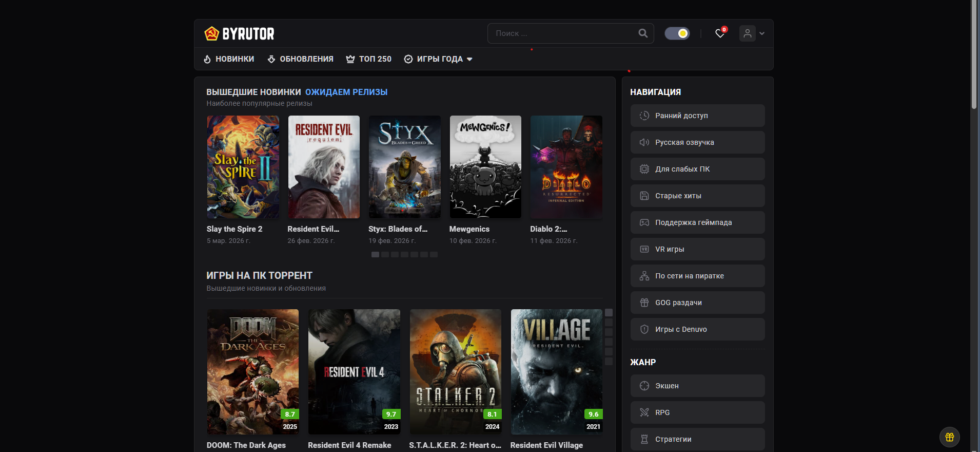Viewport: 980px width, 452px height.
Task: Click the magnifier search icon
Action: [643, 33]
